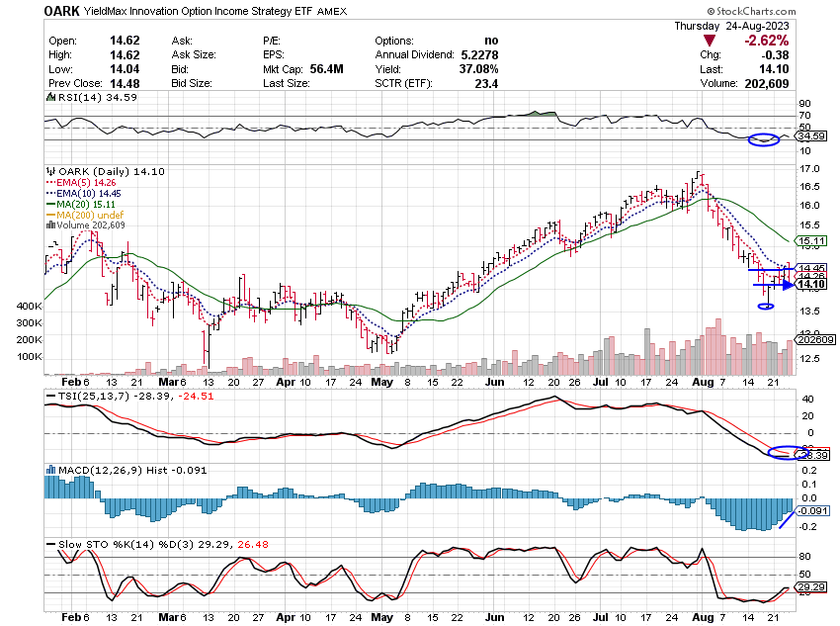Click the Last value 14.10 in the header
This screenshot has height=626, width=840.
point(774,69)
